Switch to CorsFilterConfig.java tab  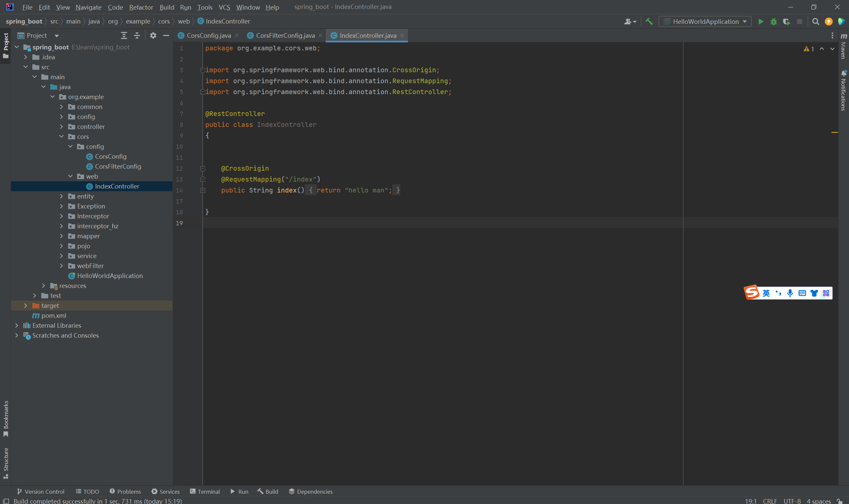(285, 35)
